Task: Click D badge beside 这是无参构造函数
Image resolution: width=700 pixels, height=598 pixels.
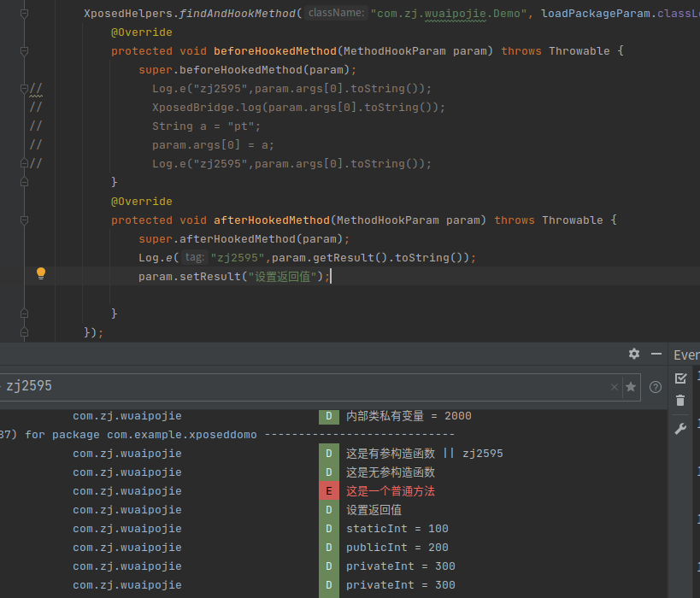Action: pyautogui.click(x=329, y=472)
